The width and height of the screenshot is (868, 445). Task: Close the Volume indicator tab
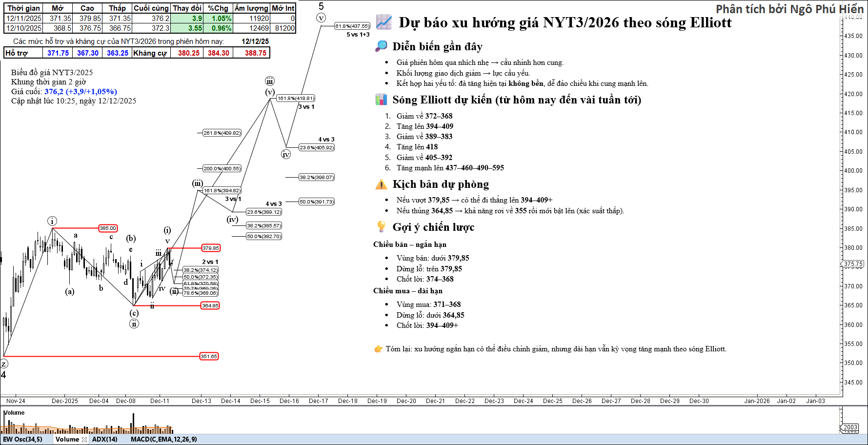[x=84, y=440]
